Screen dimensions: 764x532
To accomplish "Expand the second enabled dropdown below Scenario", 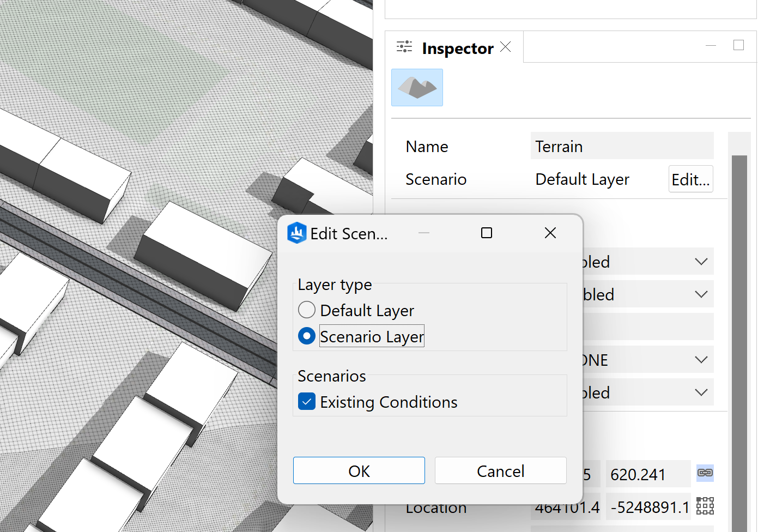I will (x=701, y=294).
